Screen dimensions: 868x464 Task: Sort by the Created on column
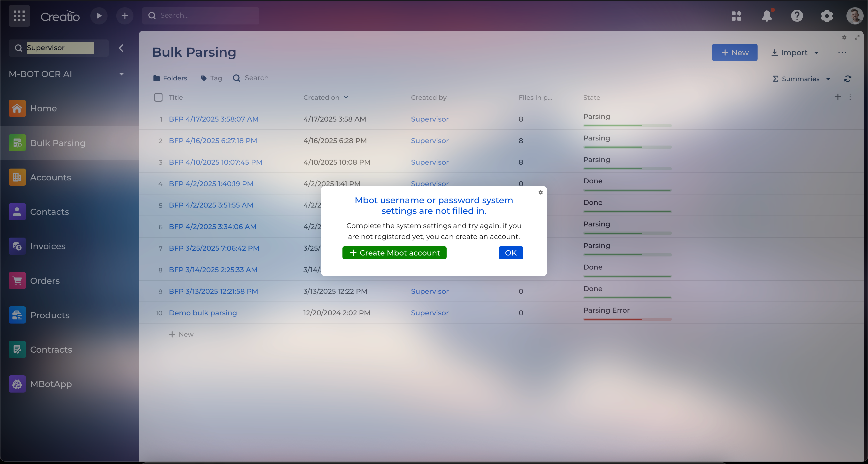click(325, 97)
